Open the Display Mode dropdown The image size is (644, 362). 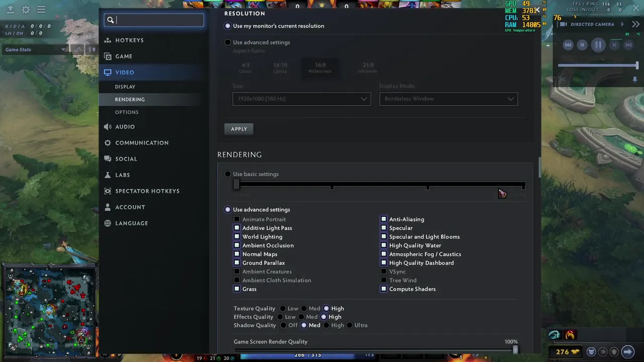click(x=448, y=99)
